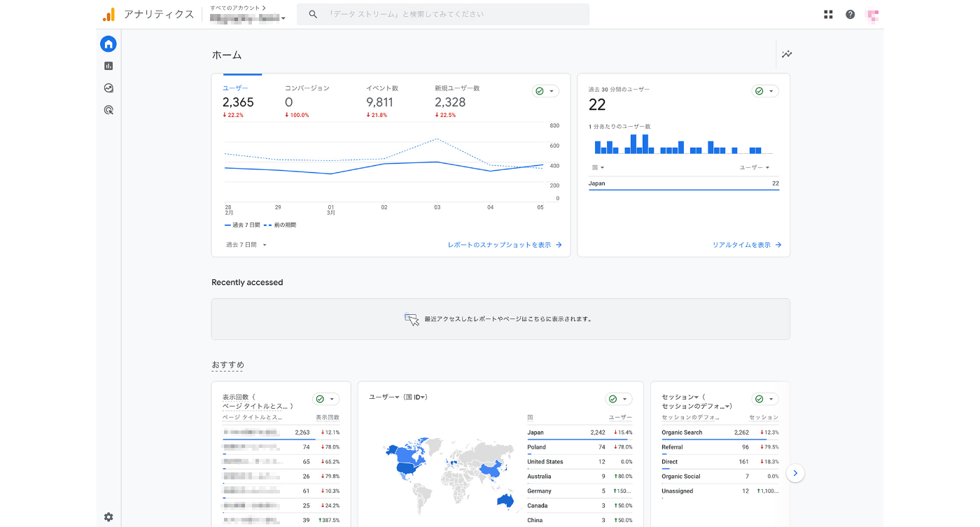Open data quality check on sessions card
Image resolution: width=980 pixels, height=527 pixels.
click(x=764, y=399)
